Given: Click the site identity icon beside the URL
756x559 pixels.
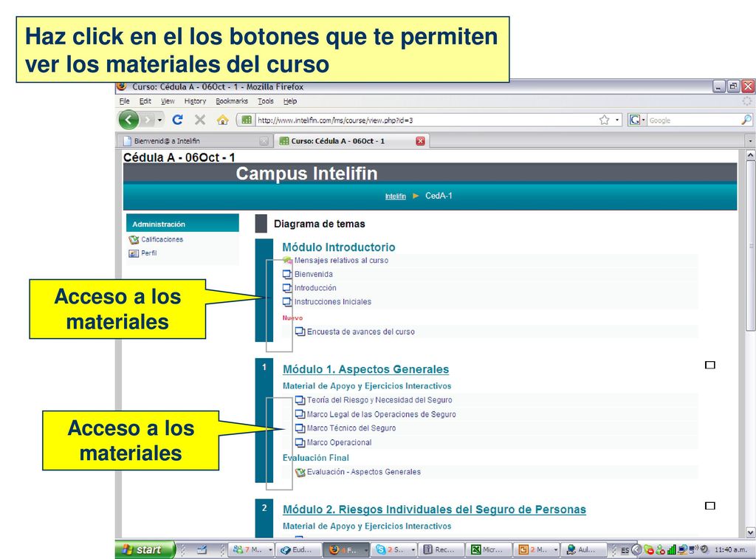Looking at the screenshot, I should [247, 120].
